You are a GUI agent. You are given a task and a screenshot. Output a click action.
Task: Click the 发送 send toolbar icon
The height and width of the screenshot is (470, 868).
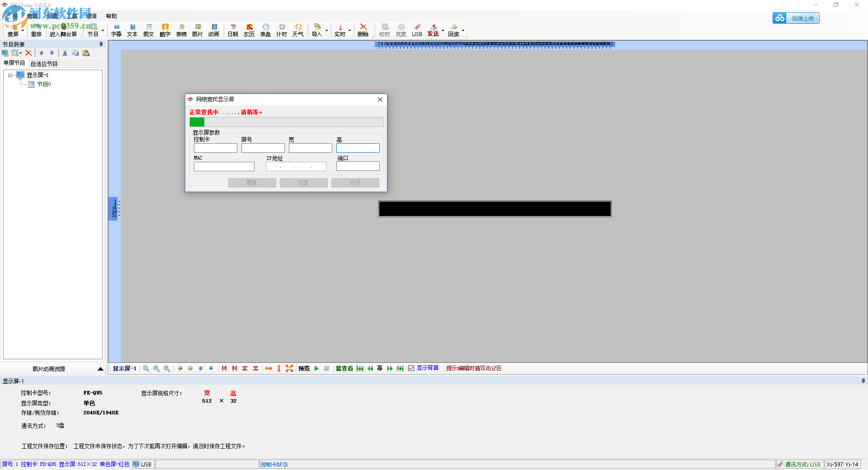433,30
